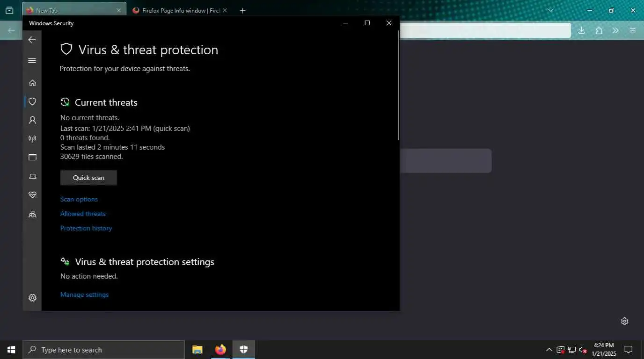Open the Windows Start menu
This screenshot has height=359, width=644.
click(x=11, y=350)
